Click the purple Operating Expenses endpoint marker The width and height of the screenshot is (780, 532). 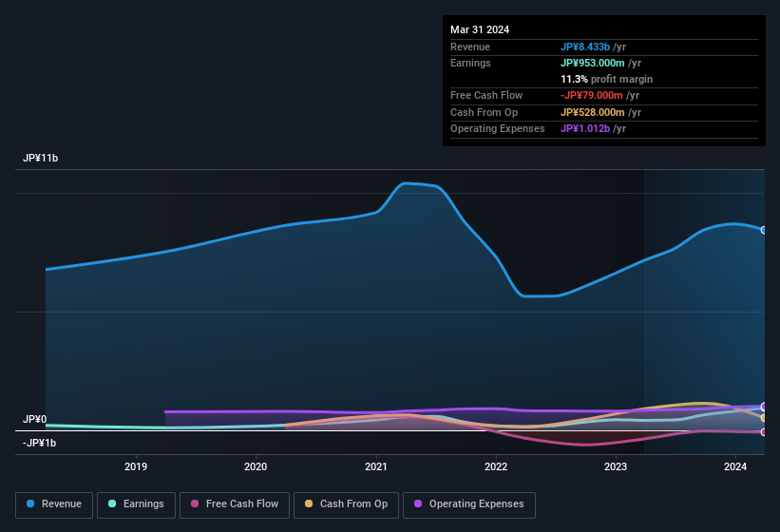764,407
